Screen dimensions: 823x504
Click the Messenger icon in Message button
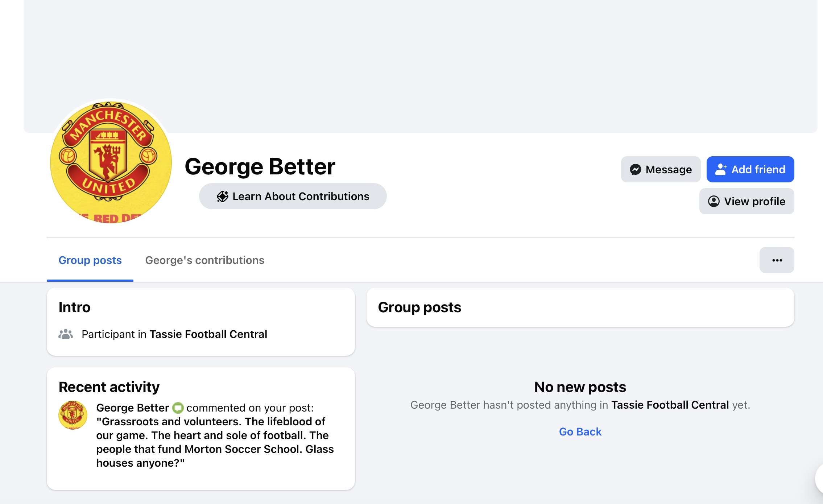point(636,169)
